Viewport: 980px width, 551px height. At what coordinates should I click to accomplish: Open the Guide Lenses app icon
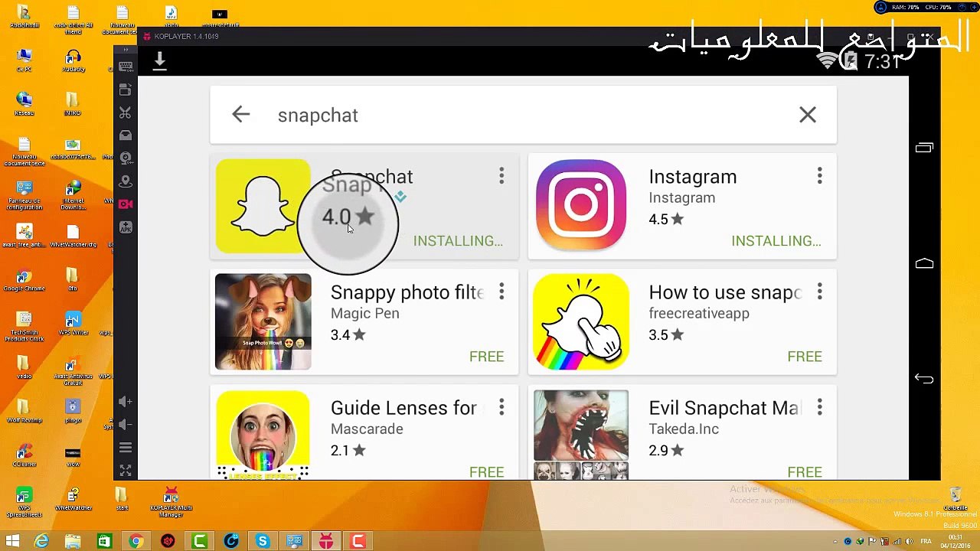[263, 435]
